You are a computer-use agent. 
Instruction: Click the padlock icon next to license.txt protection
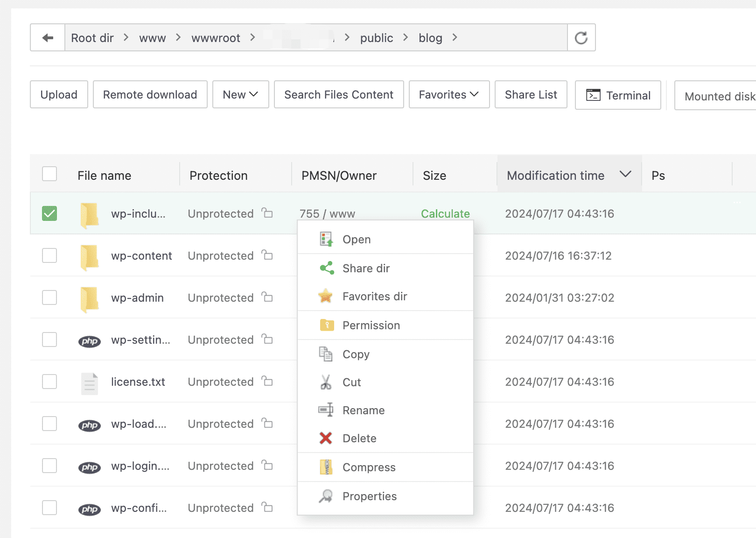point(266,382)
